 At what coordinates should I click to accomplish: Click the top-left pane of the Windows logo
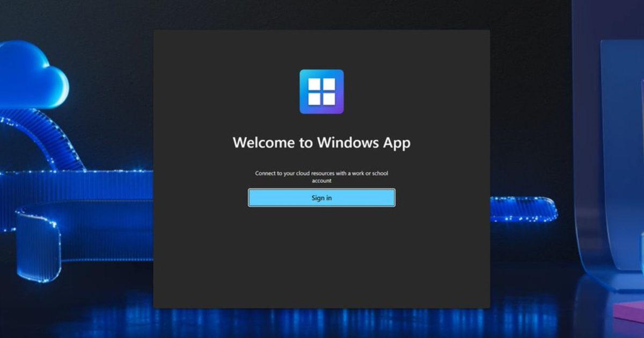click(314, 83)
